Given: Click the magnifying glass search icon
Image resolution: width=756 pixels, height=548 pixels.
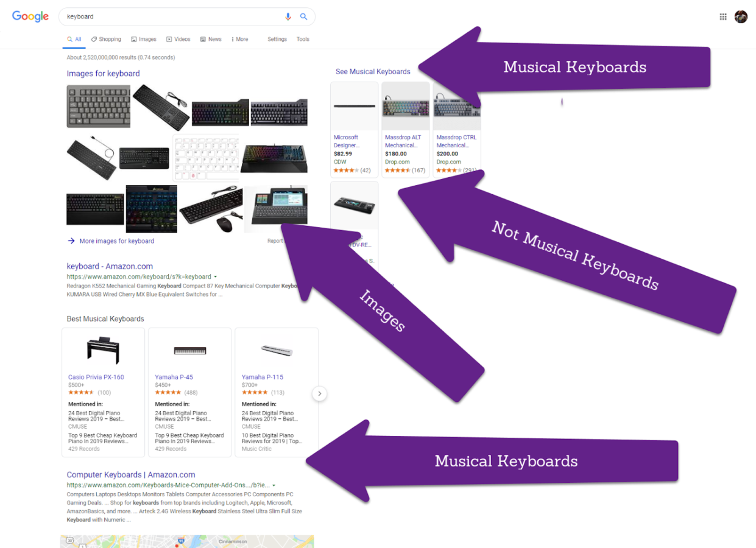Looking at the screenshot, I should coord(303,17).
